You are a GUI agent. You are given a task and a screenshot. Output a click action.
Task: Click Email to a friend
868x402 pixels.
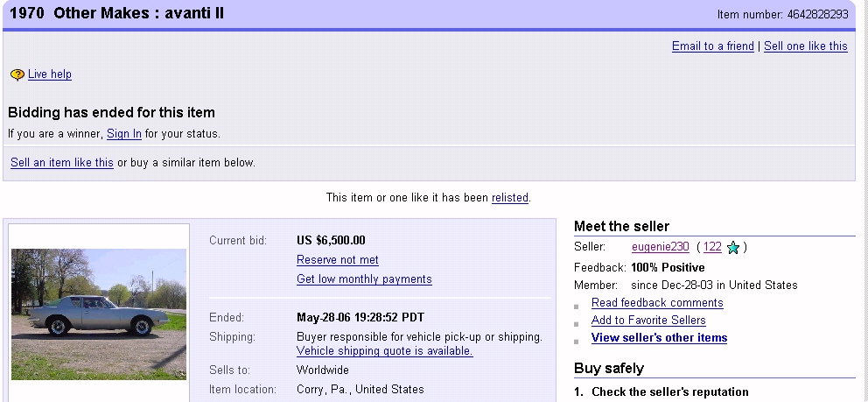[712, 46]
